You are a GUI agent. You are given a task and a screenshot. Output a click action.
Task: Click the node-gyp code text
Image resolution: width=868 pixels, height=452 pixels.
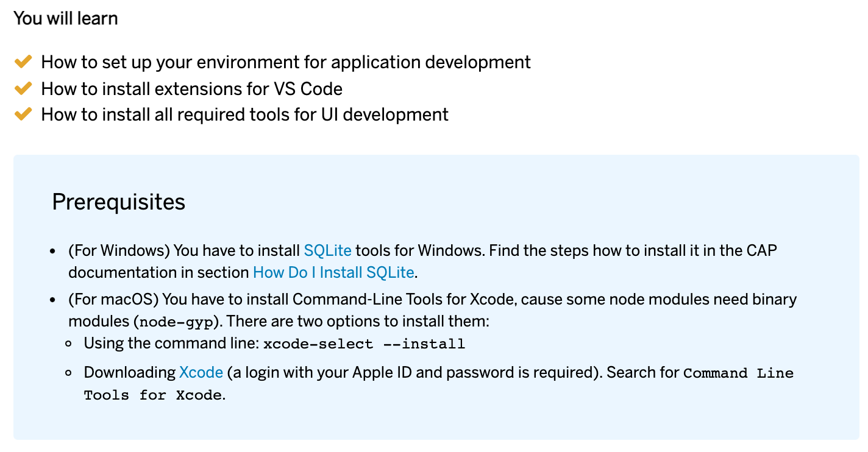pyautogui.click(x=176, y=322)
